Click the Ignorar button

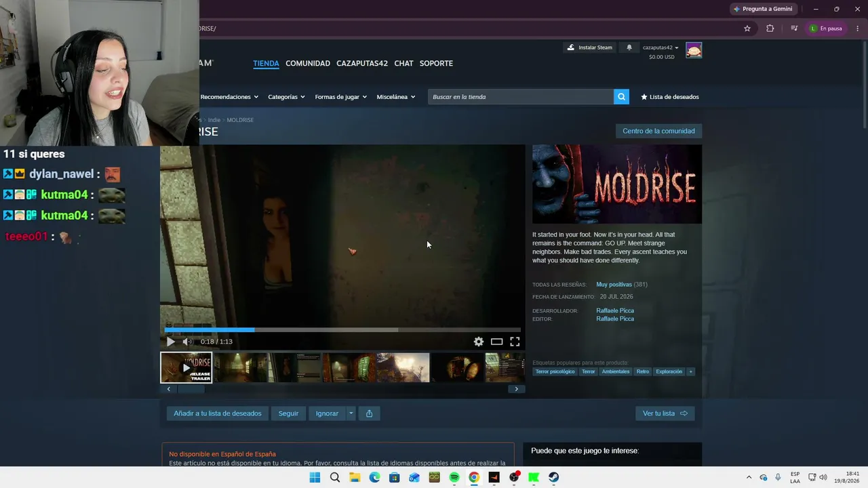(327, 413)
